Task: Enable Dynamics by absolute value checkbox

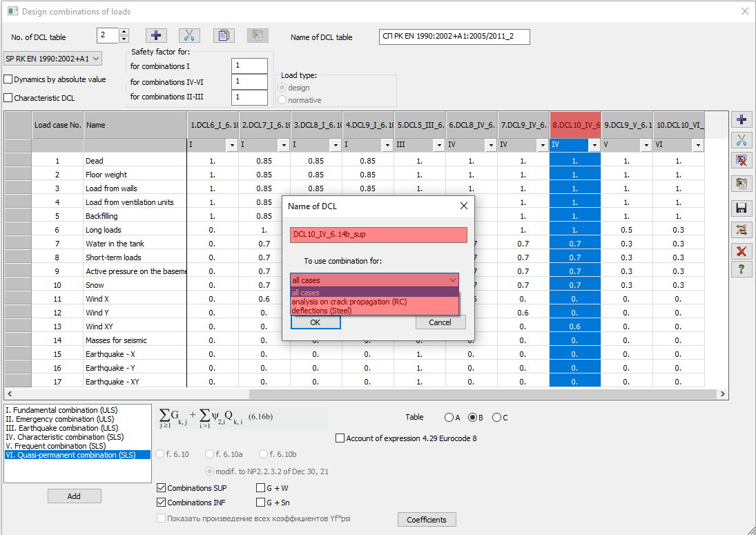Action: [x=9, y=79]
